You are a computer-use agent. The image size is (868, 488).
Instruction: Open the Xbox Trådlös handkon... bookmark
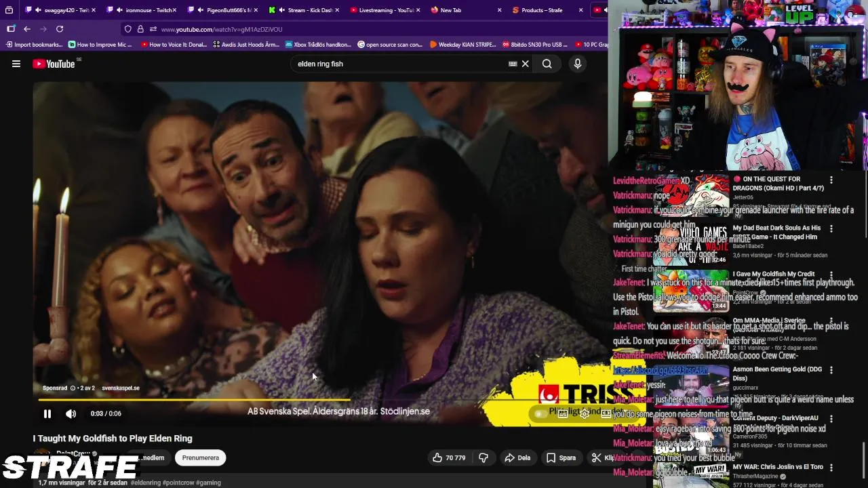(319, 45)
